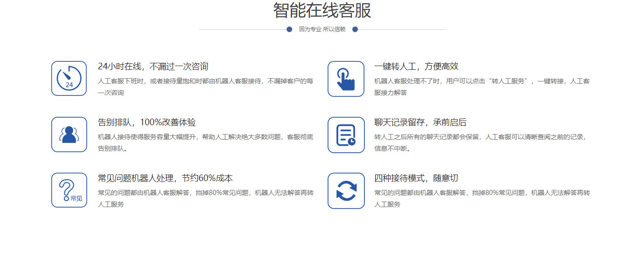Screen dimensions: 644x269
Task: Click the description starting with 转人工之后所有的聊天记录
Action: (x=482, y=142)
